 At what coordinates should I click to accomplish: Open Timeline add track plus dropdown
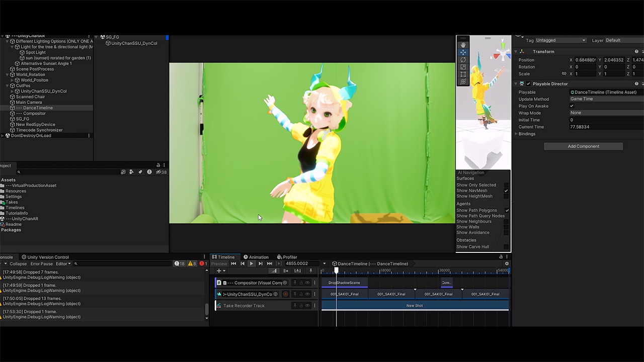221,271
